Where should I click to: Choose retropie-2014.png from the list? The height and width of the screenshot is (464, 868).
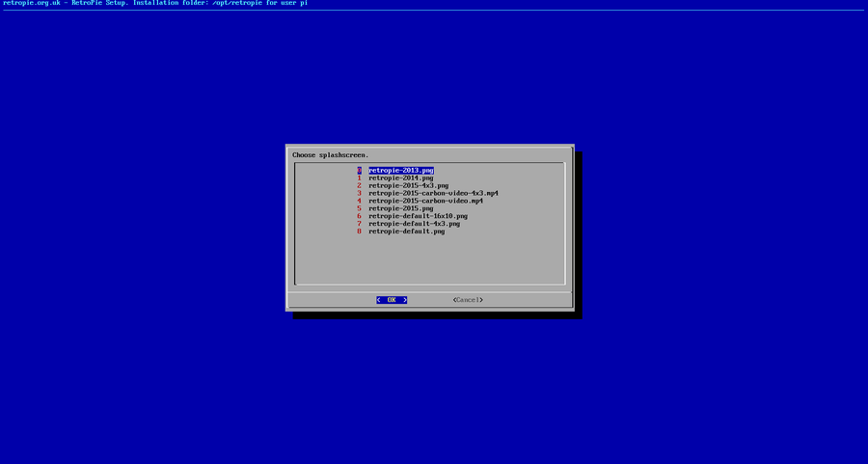tap(400, 177)
